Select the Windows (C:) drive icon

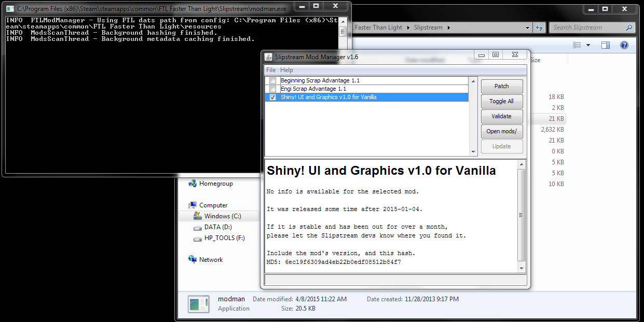197,216
